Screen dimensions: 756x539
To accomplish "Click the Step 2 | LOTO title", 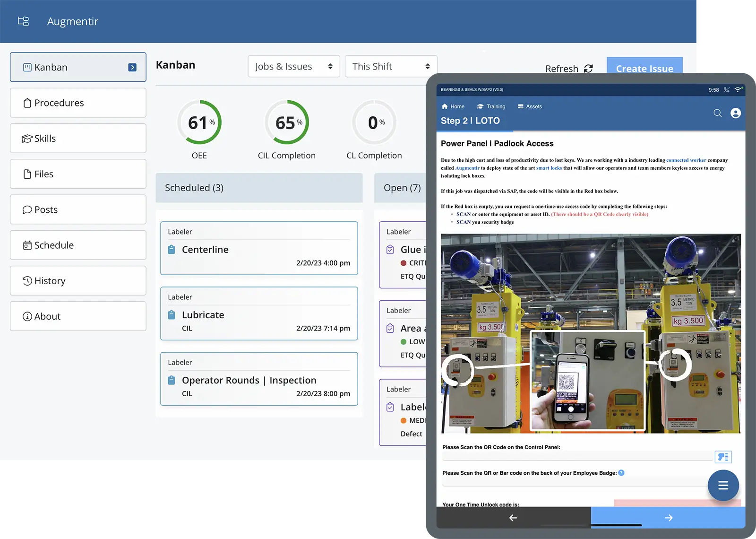I will [470, 121].
